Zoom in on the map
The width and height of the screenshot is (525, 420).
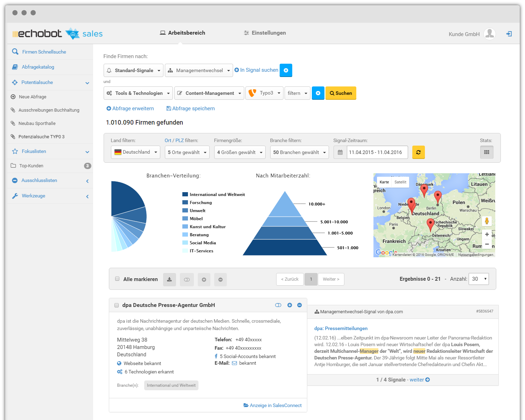tap(487, 234)
